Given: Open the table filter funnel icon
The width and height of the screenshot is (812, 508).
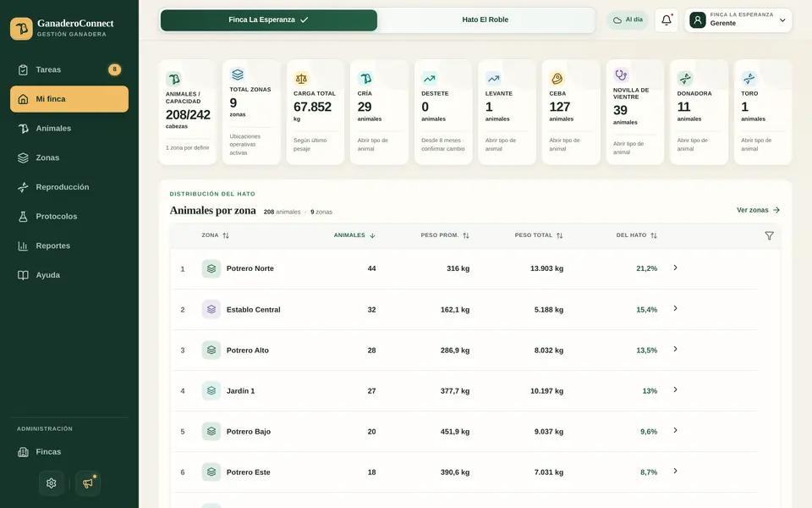Looking at the screenshot, I should pyautogui.click(x=769, y=236).
